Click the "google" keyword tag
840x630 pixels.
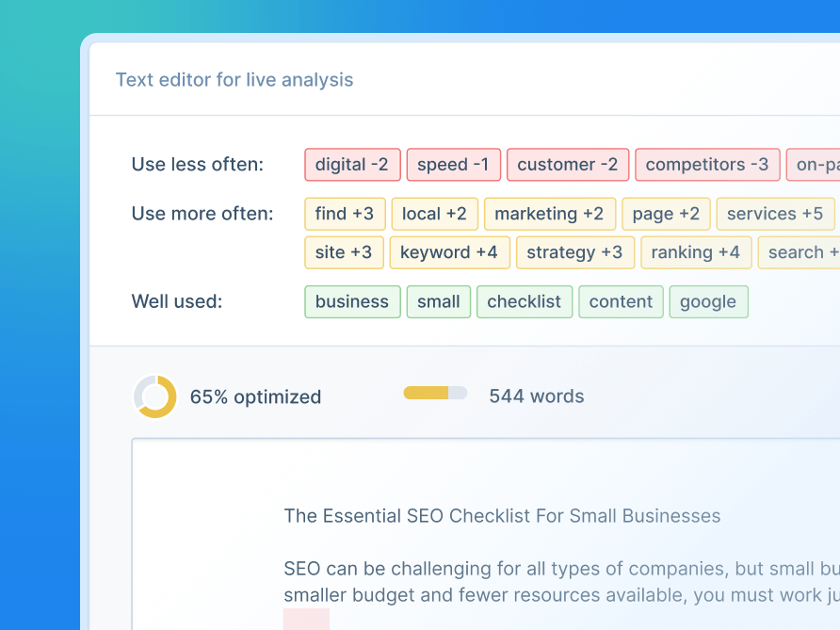click(x=708, y=301)
